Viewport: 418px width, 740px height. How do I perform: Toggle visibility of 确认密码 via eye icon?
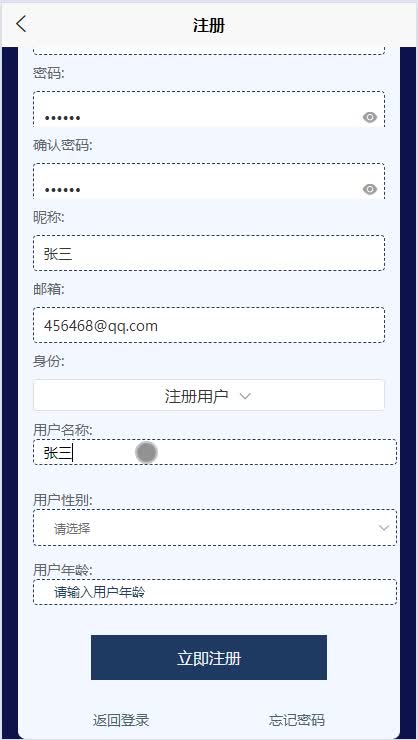click(x=370, y=189)
